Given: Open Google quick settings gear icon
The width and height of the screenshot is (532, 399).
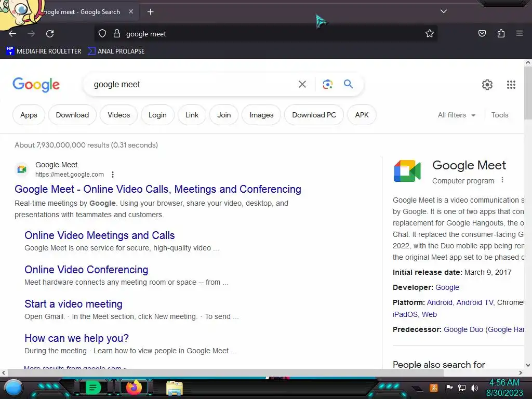Looking at the screenshot, I should click(x=487, y=85).
